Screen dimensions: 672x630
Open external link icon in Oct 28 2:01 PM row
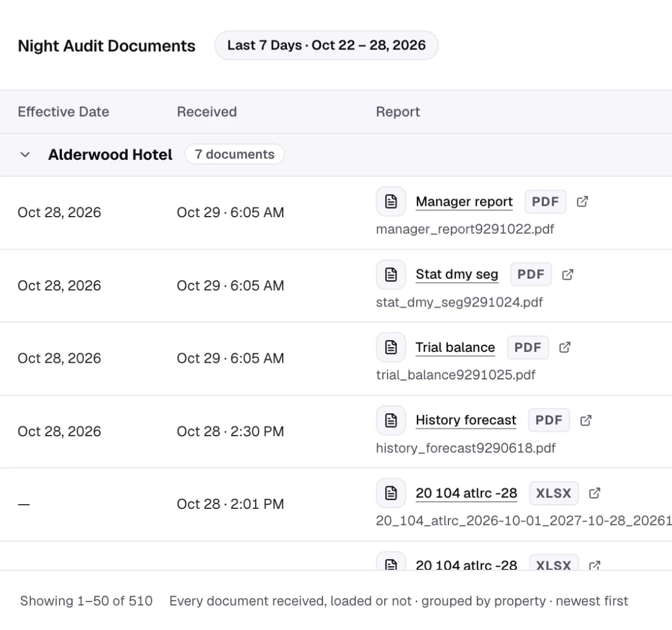click(x=594, y=493)
